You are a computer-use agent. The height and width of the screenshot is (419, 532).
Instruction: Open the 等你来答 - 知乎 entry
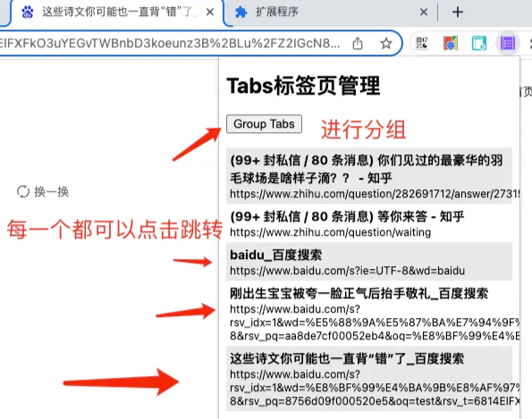click(x=369, y=223)
